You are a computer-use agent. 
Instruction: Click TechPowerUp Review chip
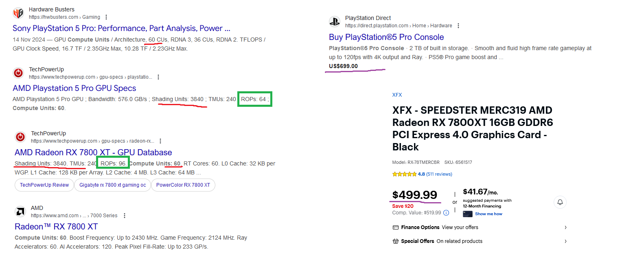point(44,185)
